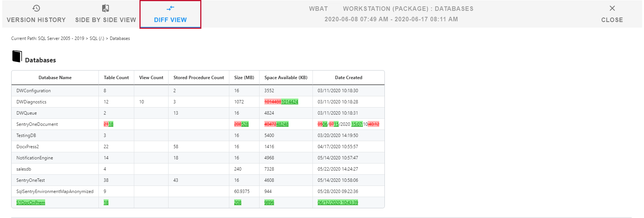The image size is (644, 218).
Task: Select the TestingDB database name
Action: click(26, 136)
